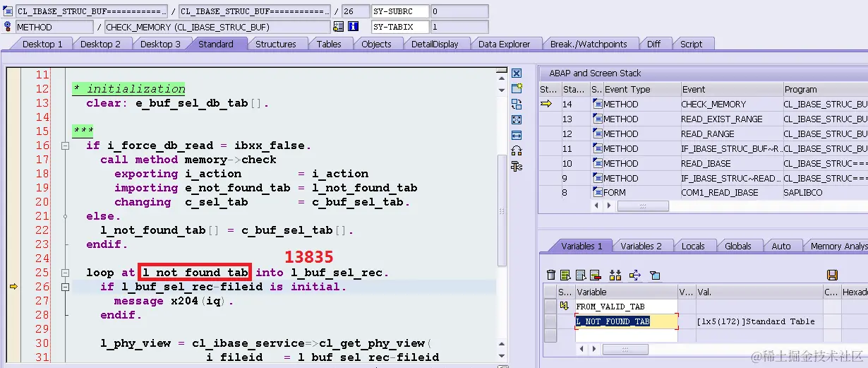Collapse the if block at line 26
868x368 pixels.
click(65, 287)
